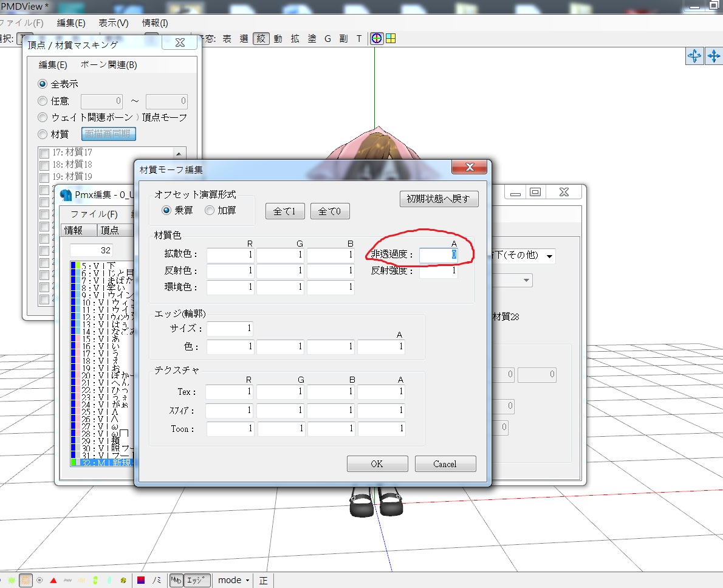Check the 19: 材質19 checkbox
The image size is (723, 588).
pos(45,177)
